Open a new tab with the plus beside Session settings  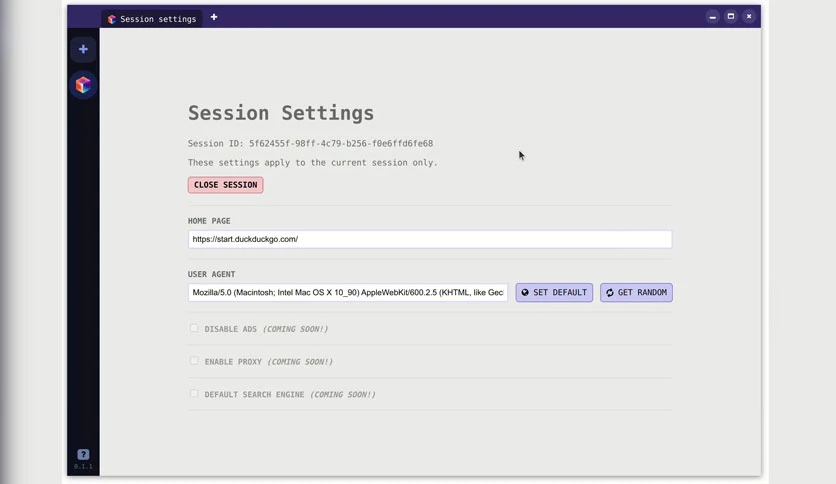214,18
